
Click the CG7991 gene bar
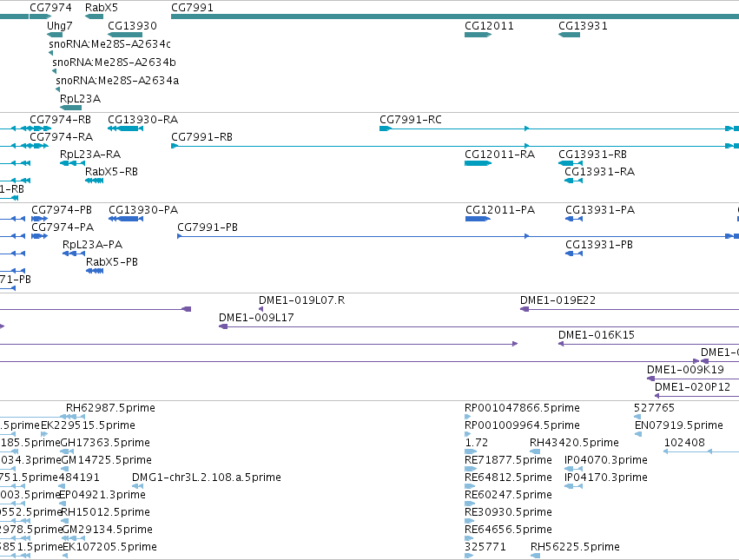(x=455, y=16)
